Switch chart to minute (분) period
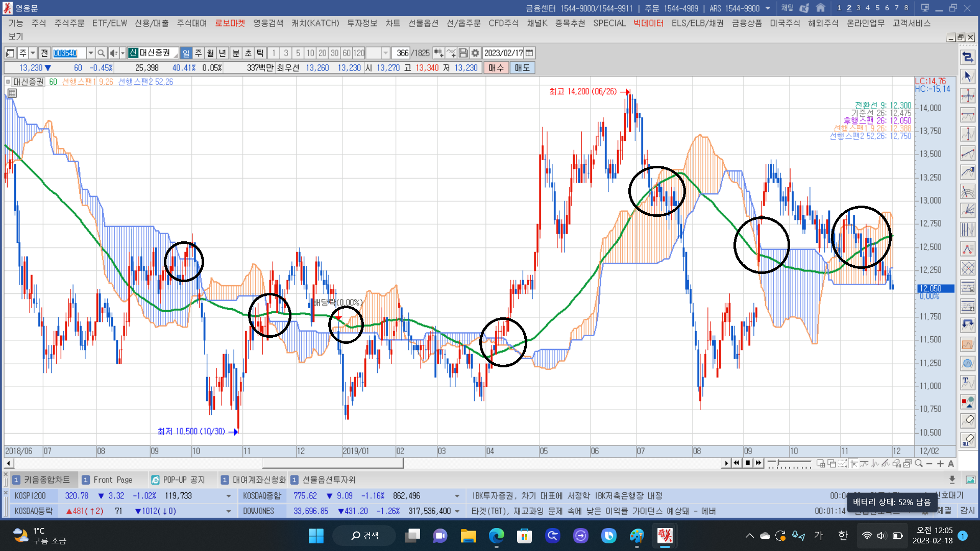The width and height of the screenshot is (980, 551). coord(236,53)
